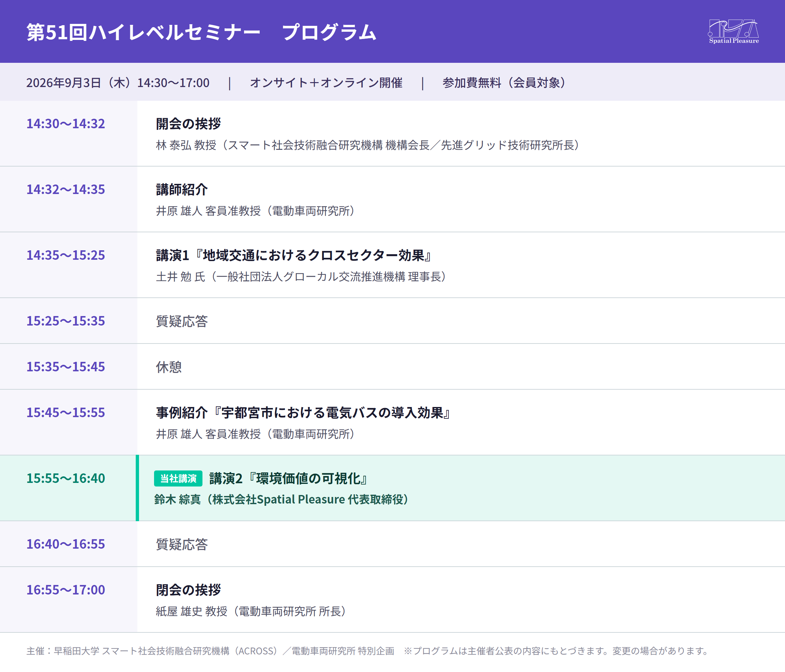Click time slot 14:32〜14:35

pyautogui.click(x=65, y=189)
